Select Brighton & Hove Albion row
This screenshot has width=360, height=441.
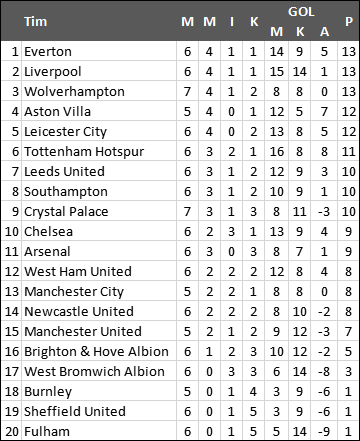[180, 351]
